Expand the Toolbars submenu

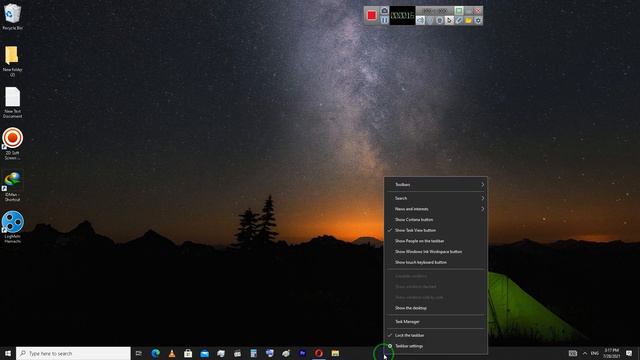click(x=436, y=184)
